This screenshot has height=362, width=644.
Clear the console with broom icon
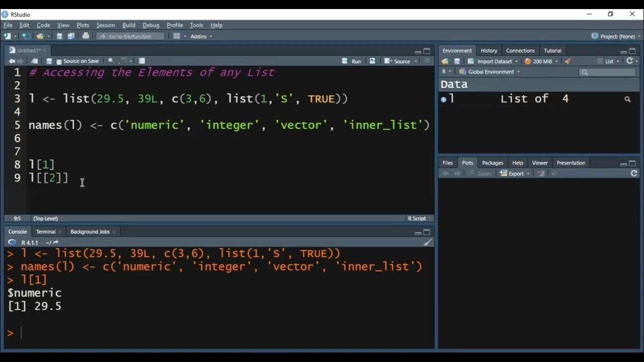[x=427, y=242]
